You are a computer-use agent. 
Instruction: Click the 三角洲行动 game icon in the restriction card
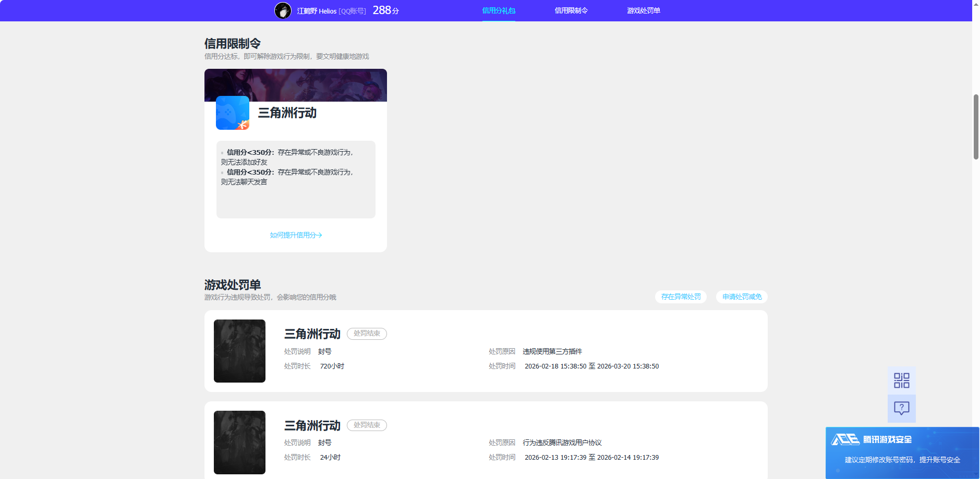(233, 113)
